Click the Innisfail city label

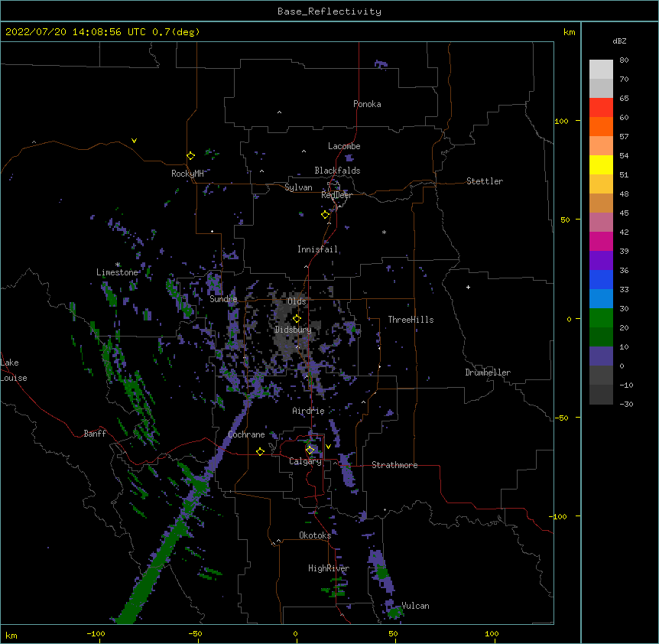point(317,249)
